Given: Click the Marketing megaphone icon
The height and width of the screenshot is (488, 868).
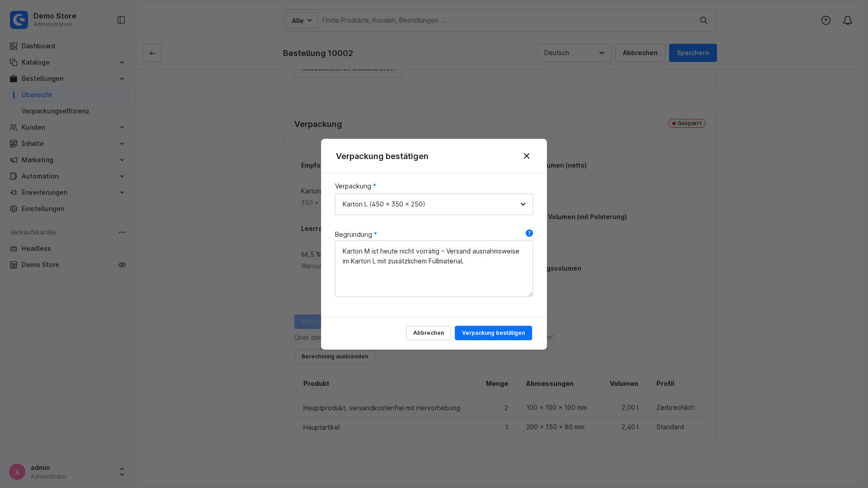Looking at the screenshot, I should point(14,160).
